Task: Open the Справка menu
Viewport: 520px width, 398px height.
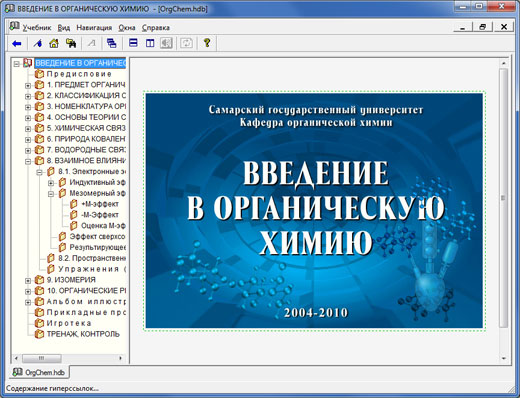Action: click(x=156, y=28)
